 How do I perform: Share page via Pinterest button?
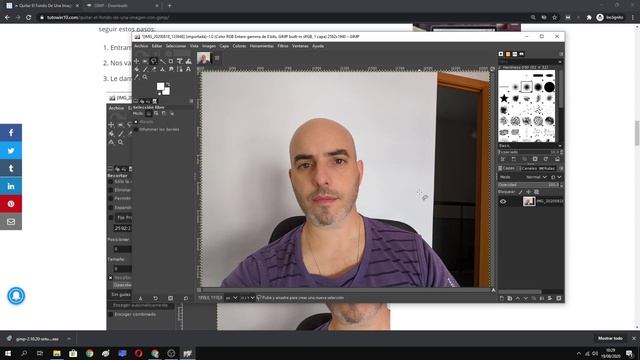click(11, 204)
